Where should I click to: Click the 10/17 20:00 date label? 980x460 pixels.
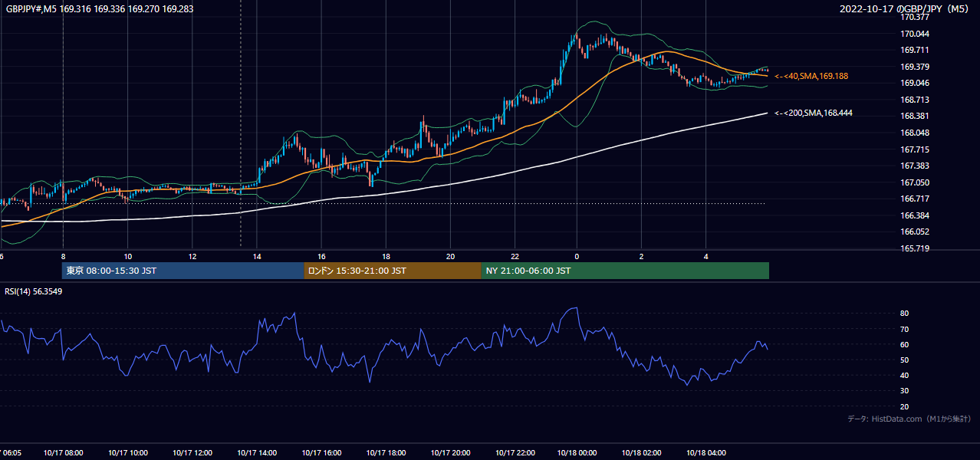pos(450,453)
